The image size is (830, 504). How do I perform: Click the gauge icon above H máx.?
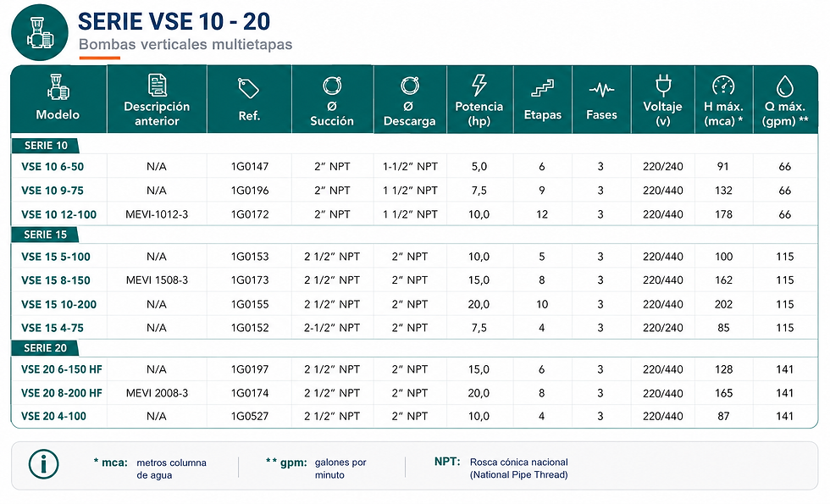pos(723,86)
